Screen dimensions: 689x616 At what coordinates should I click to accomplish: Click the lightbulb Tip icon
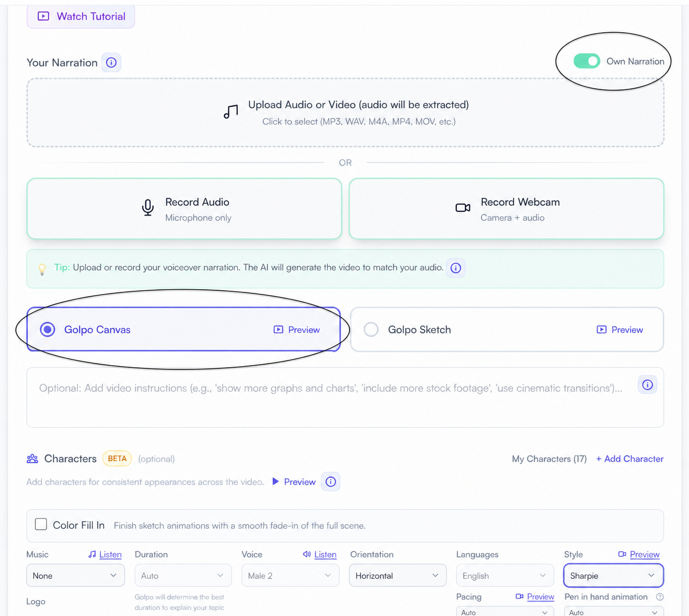42,269
